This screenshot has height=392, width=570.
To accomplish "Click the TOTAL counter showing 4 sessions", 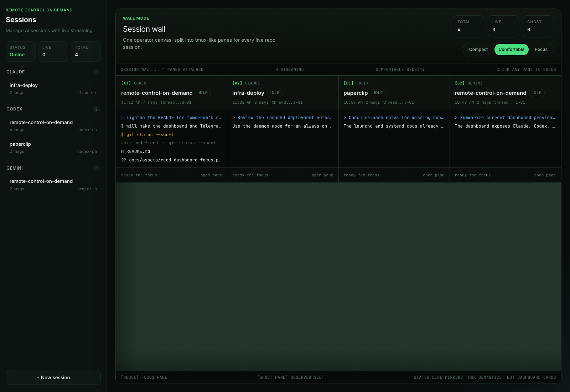I will (x=468, y=26).
